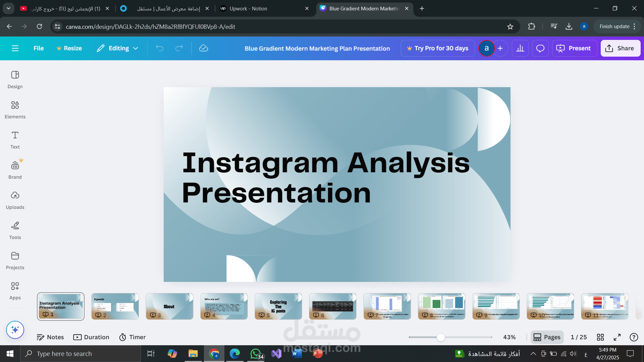
Task: Open the taskbar clock and date
Action: coord(607,354)
